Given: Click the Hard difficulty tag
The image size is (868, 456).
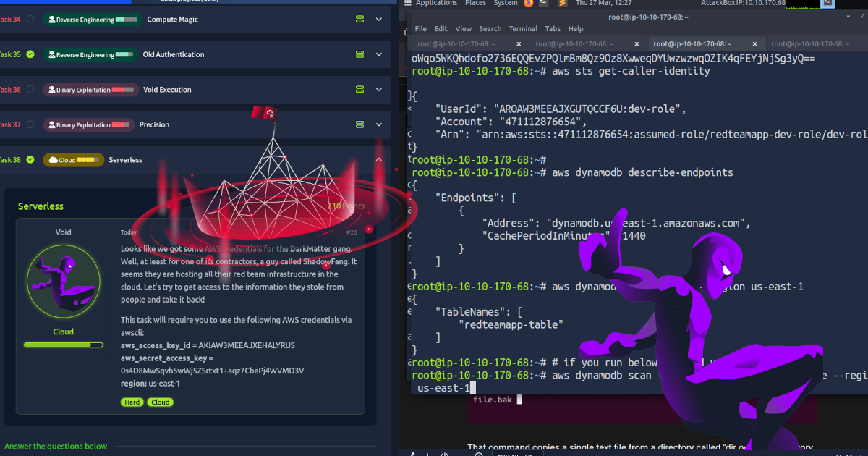Looking at the screenshot, I should 132,402.
